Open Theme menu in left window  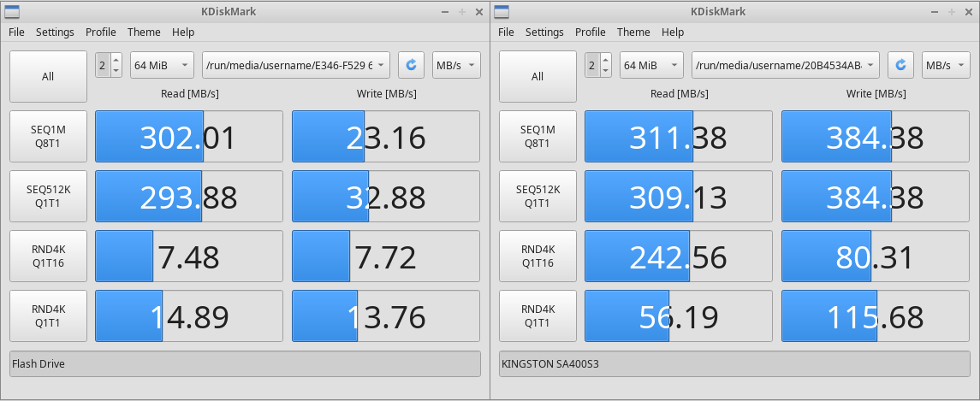(144, 32)
